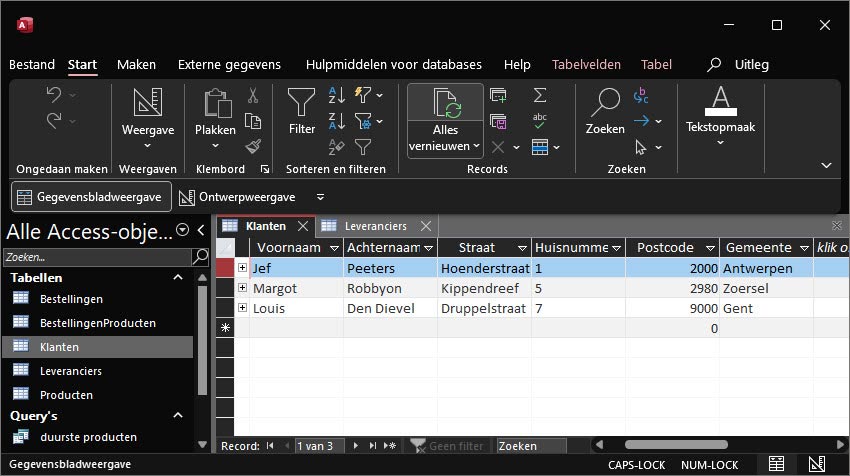850x476 pixels.
Task: Click the Filter funnel icon
Action: tap(301, 102)
